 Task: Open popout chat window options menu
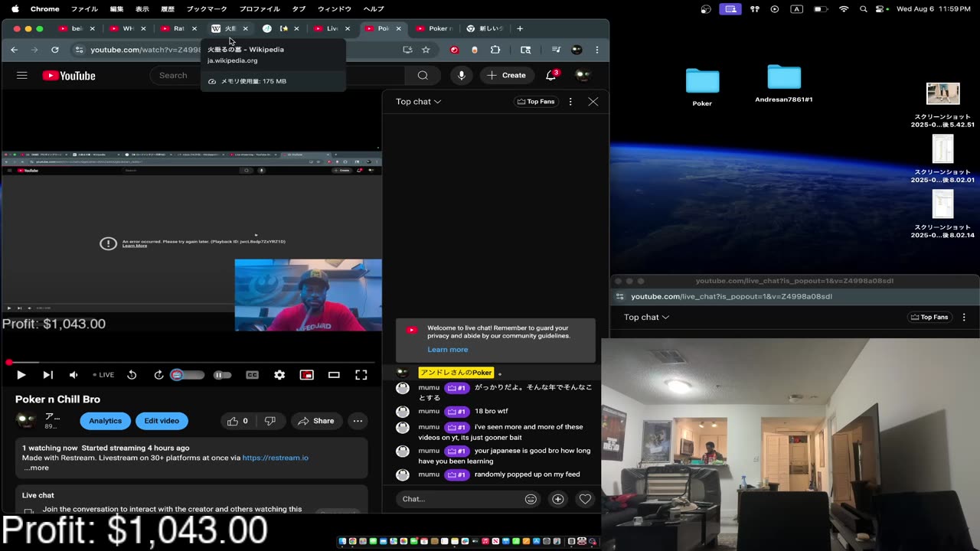pyautogui.click(x=964, y=317)
